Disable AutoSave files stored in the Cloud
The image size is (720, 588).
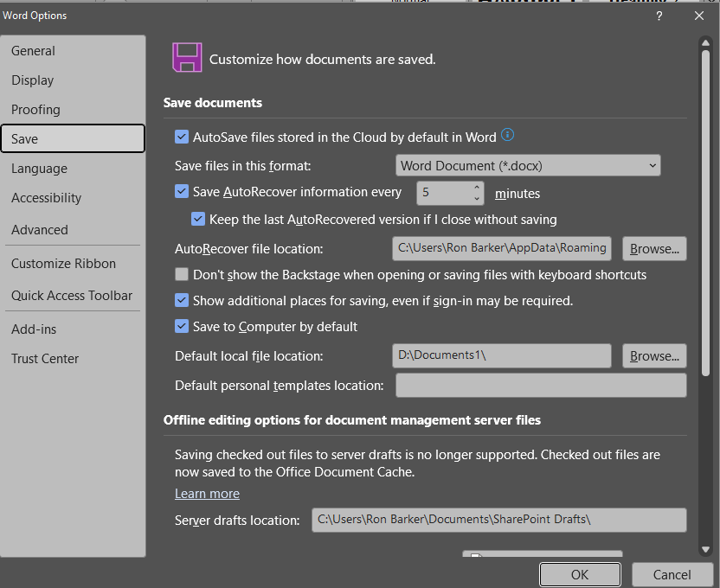[x=182, y=136]
